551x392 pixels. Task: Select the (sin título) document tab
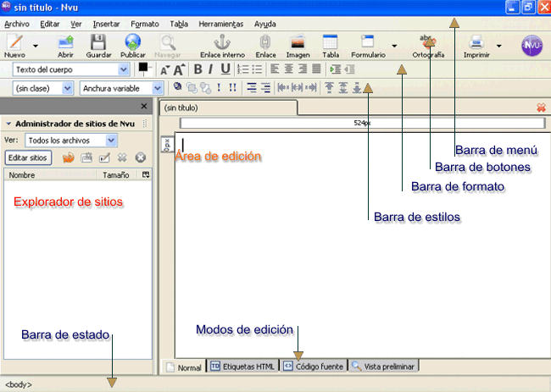click(x=228, y=108)
